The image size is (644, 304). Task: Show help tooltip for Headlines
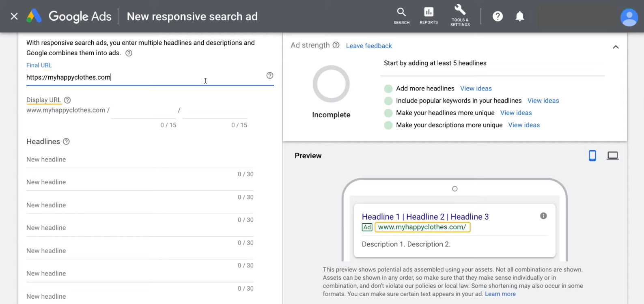(66, 142)
